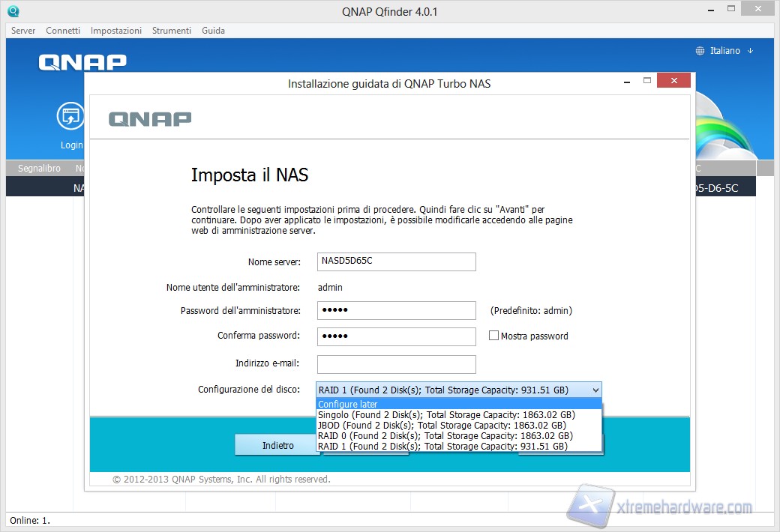Viewport: 780px width, 532px height.
Task: Click the globe language icon
Action: pos(700,51)
